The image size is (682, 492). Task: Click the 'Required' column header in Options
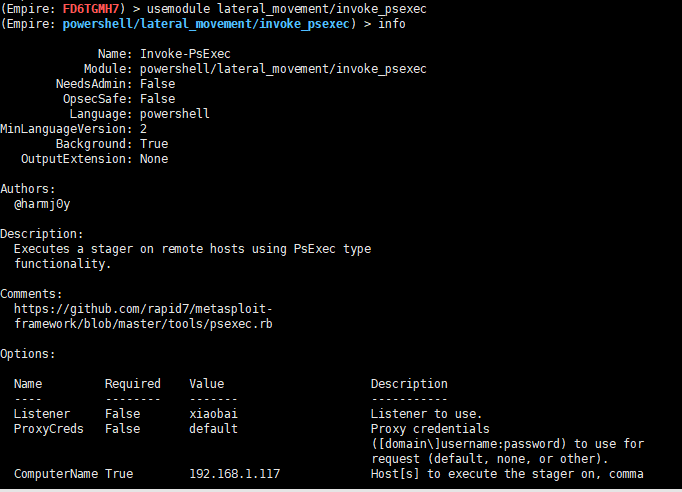coord(133,384)
